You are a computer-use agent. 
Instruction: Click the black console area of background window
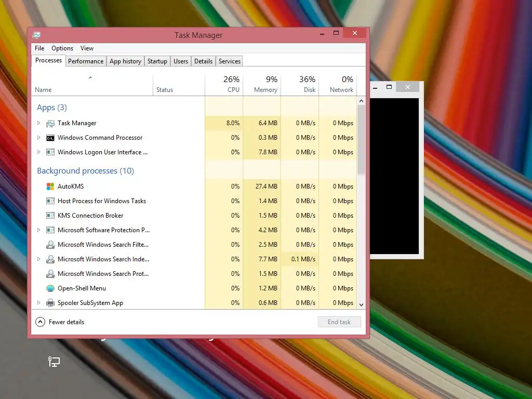pos(394,176)
